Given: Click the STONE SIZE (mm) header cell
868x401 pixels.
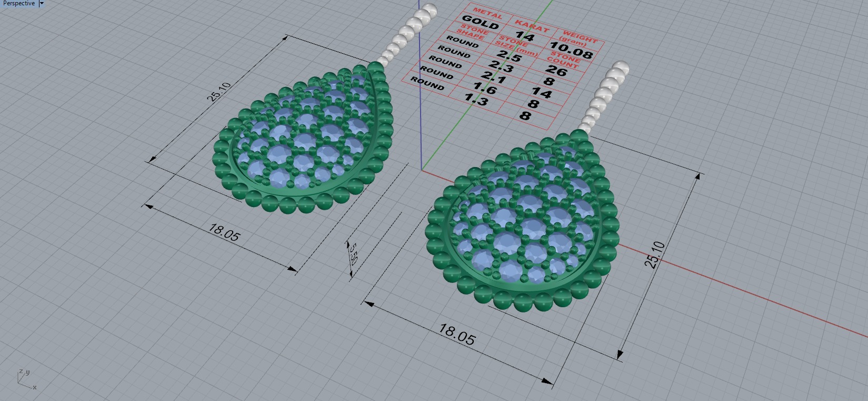Looking at the screenshot, I should (517, 46).
